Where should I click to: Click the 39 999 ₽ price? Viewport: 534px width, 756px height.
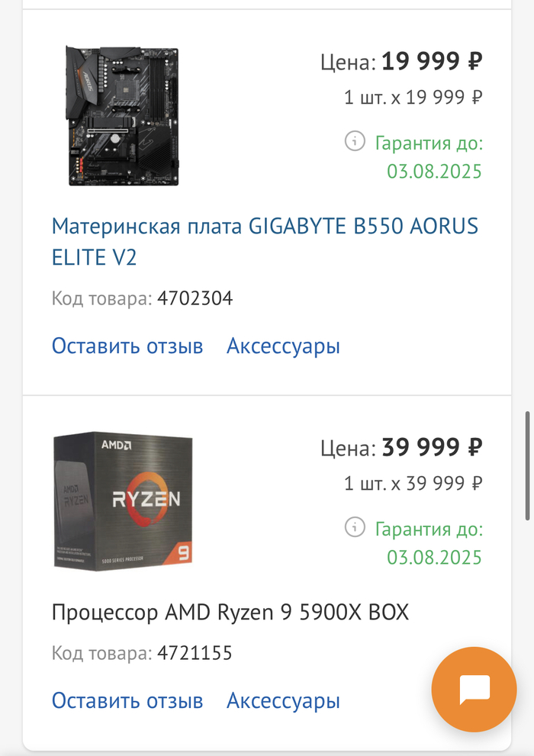click(432, 448)
